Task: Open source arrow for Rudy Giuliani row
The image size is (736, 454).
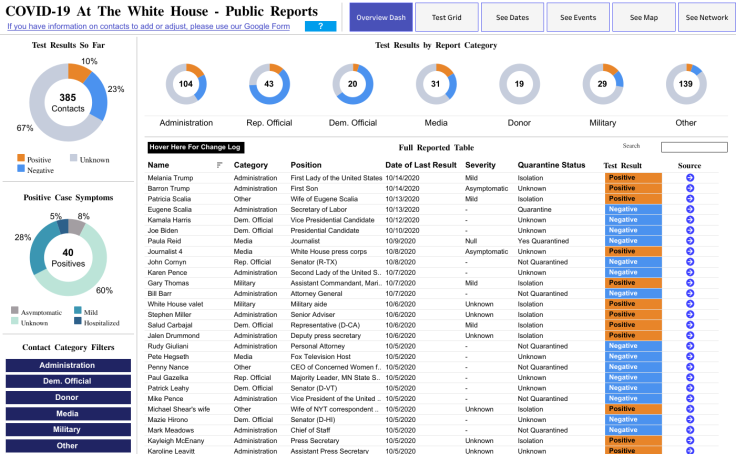Action: (690, 346)
